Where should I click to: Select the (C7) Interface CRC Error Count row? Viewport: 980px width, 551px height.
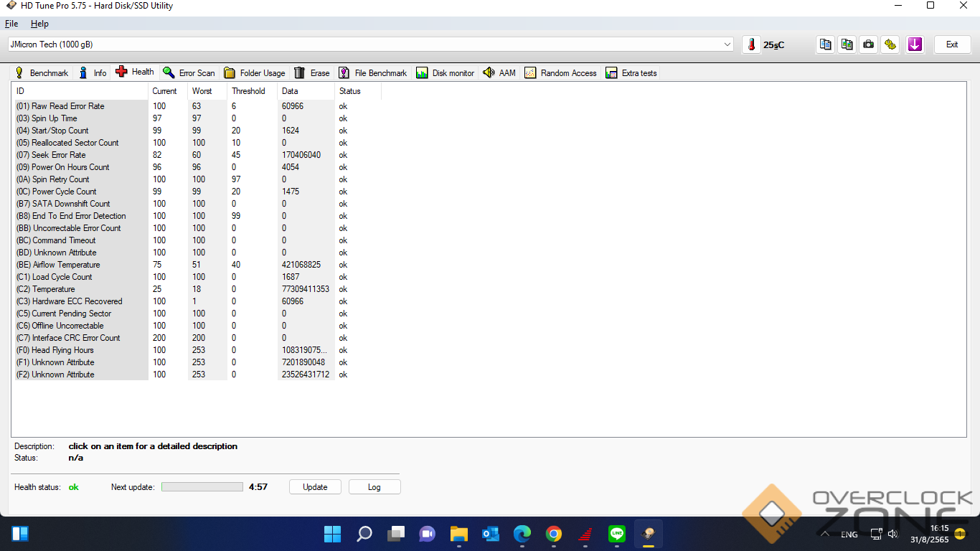point(197,338)
